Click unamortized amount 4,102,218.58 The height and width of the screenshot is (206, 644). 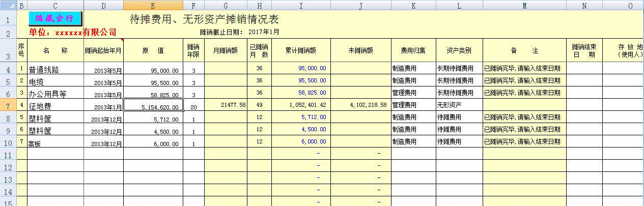pyautogui.click(x=360, y=106)
